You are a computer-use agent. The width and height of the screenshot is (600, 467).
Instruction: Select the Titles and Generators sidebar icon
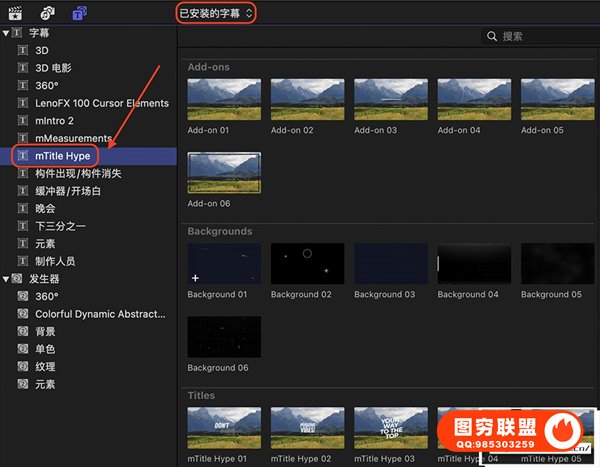(80, 13)
